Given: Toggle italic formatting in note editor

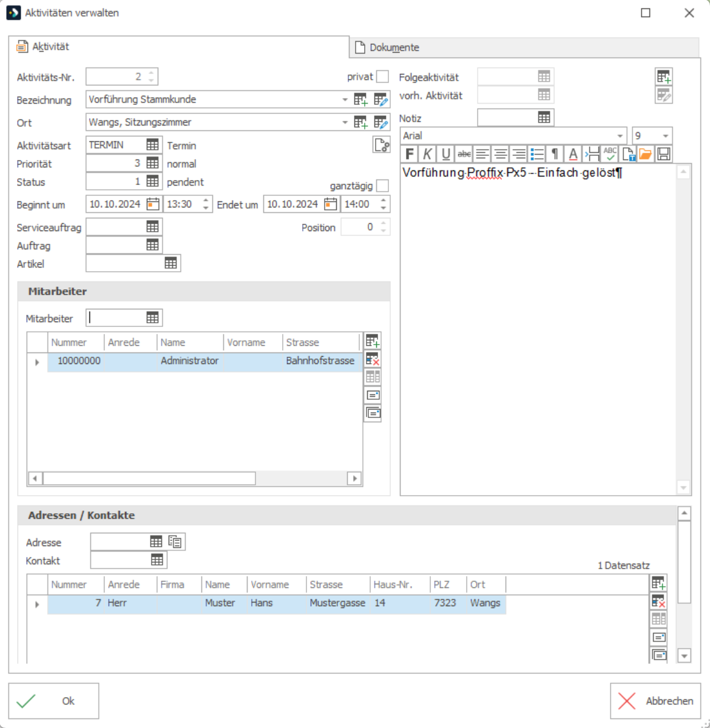Looking at the screenshot, I should coord(428,154).
